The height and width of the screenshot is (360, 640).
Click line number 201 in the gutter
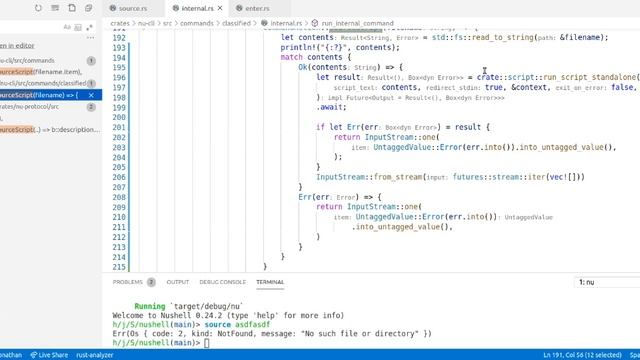pos(119,127)
